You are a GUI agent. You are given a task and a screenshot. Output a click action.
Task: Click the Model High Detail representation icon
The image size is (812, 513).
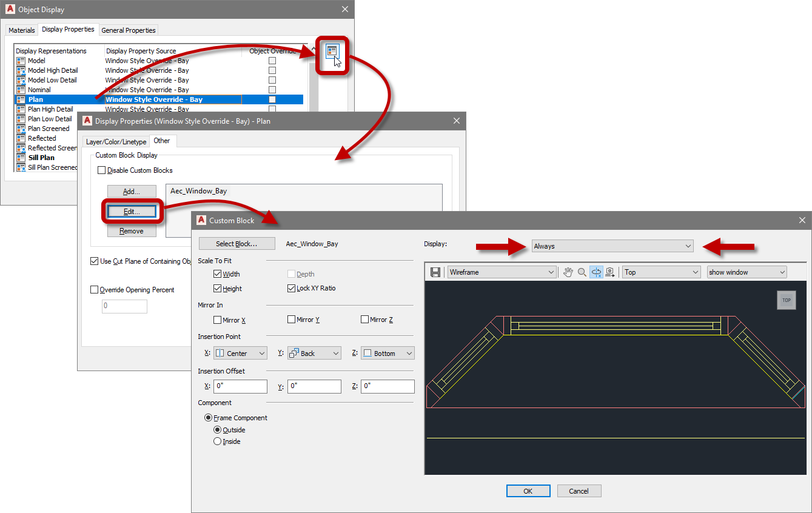click(x=21, y=70)
